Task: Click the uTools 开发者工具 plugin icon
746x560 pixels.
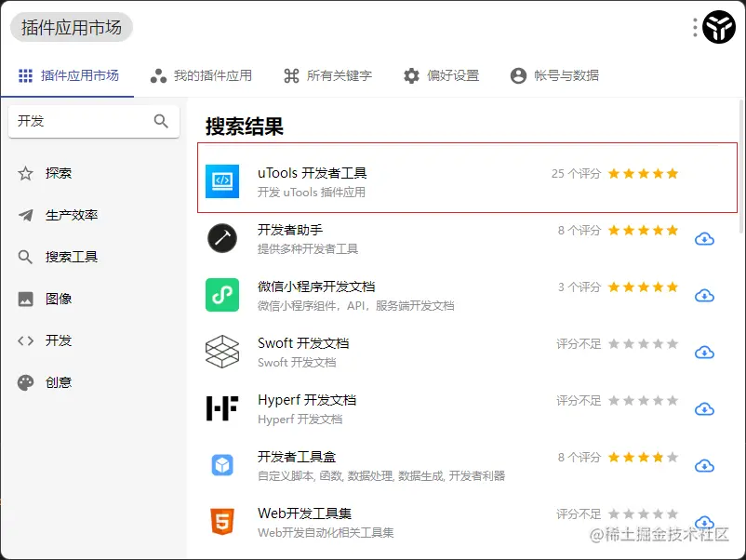Action: (222, 181)
